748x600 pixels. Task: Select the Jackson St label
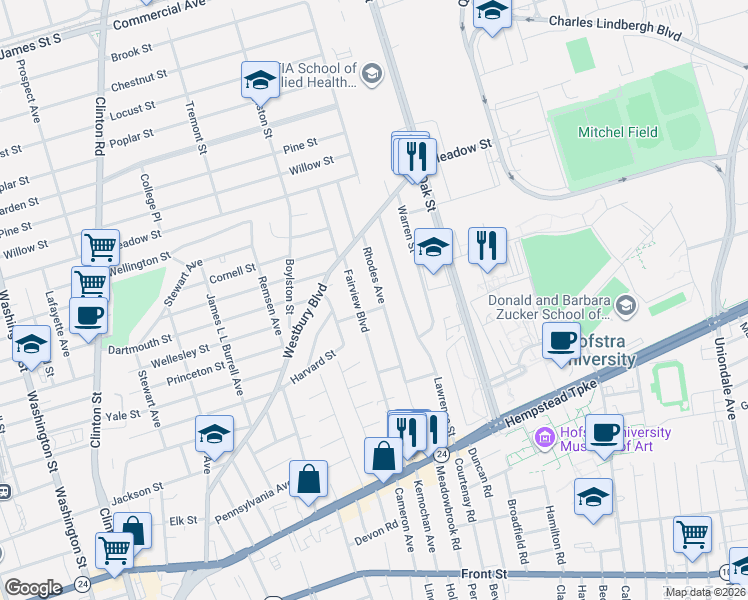[137, 494]
